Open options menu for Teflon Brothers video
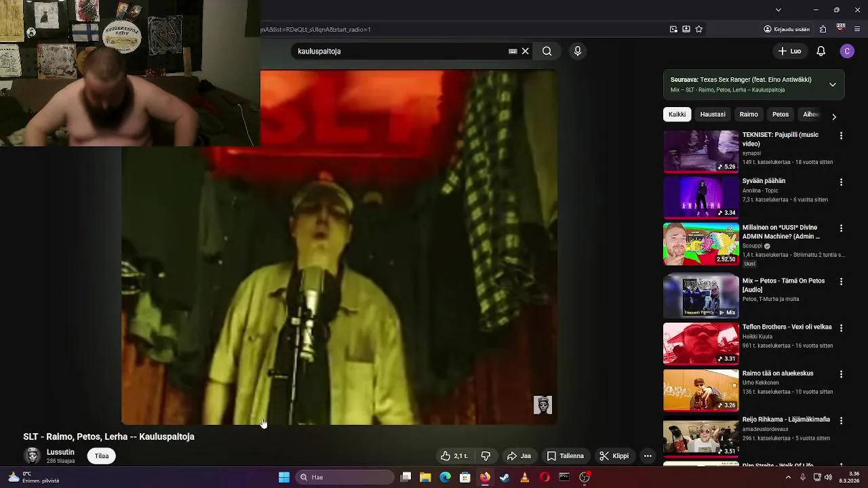The width and height of the screenshot is (868, 488). 841,327
